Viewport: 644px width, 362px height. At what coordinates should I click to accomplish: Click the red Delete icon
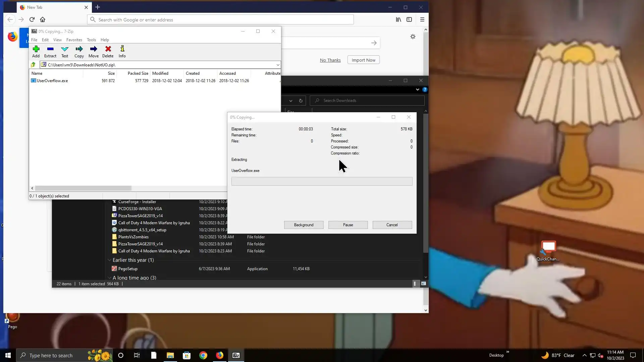tap(108, 49)
